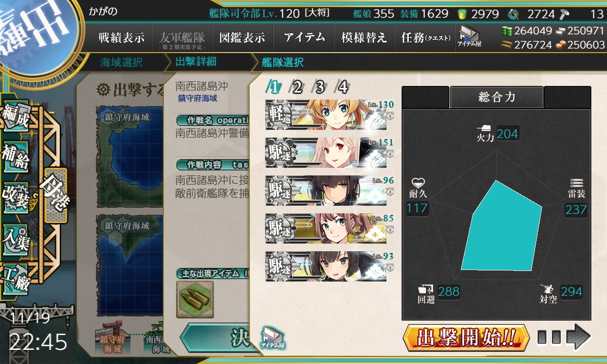Go to next page with arrow
The width and height of the screenshot is (607, 364).
coord(563,337)
